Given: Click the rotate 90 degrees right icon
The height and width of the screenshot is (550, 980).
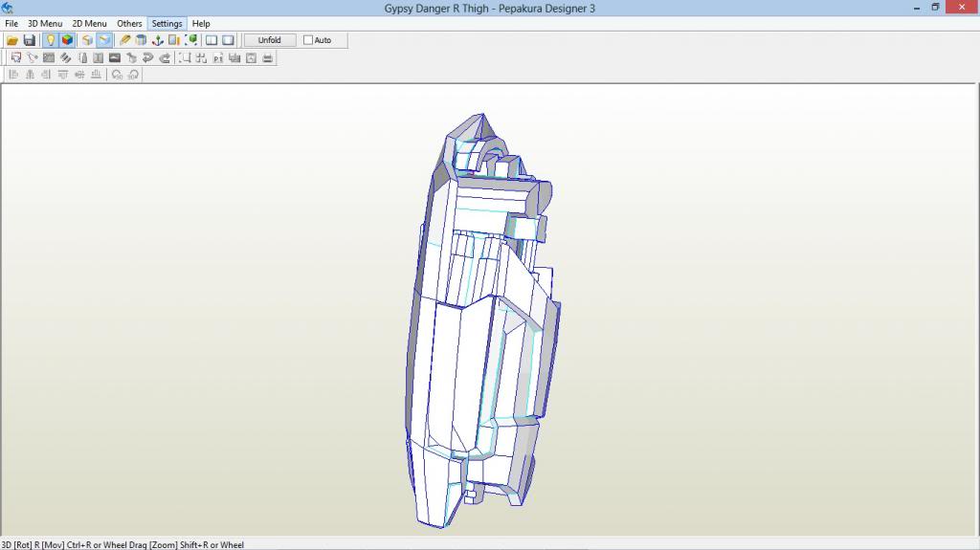Looking at the screenshot, I should point(133,75).
